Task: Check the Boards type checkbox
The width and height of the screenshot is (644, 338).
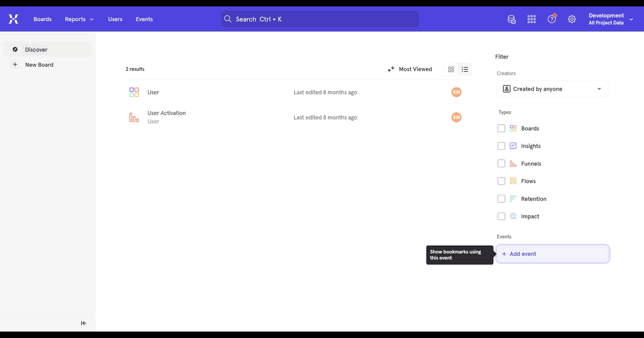Action: pyautogui.click(x=501, y=128)
